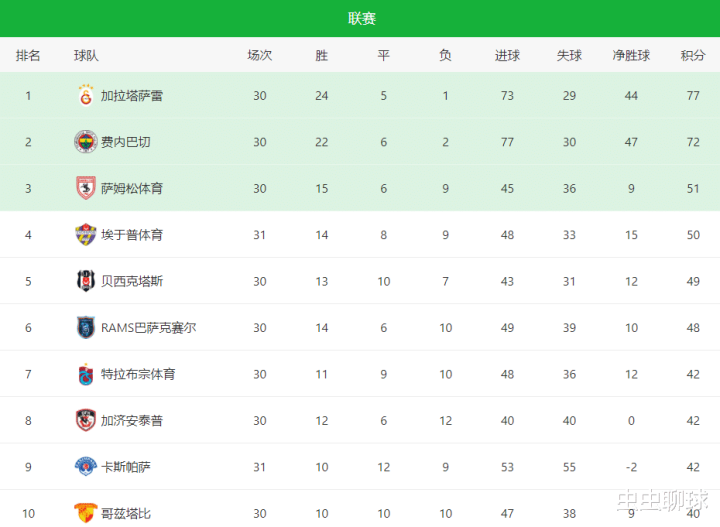This screenshot has height=527, width=720.
Task: Open the 费内巴切 team link
Action: pyautogui.click(x=126, y=142)
